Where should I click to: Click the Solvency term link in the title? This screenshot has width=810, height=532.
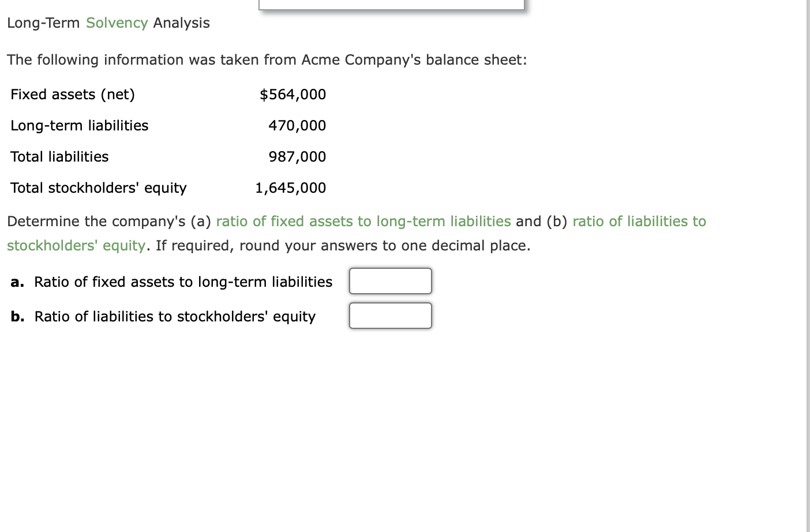point(117,23)
